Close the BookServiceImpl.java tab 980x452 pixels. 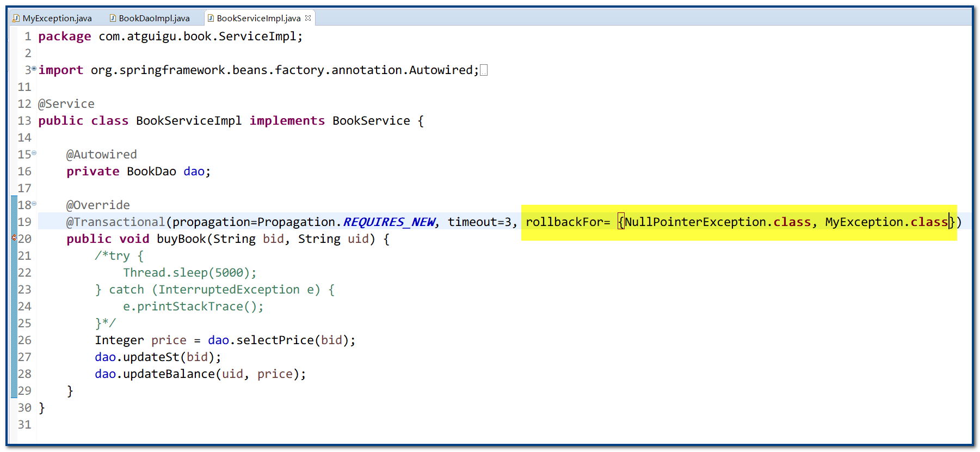click(308, 18)
